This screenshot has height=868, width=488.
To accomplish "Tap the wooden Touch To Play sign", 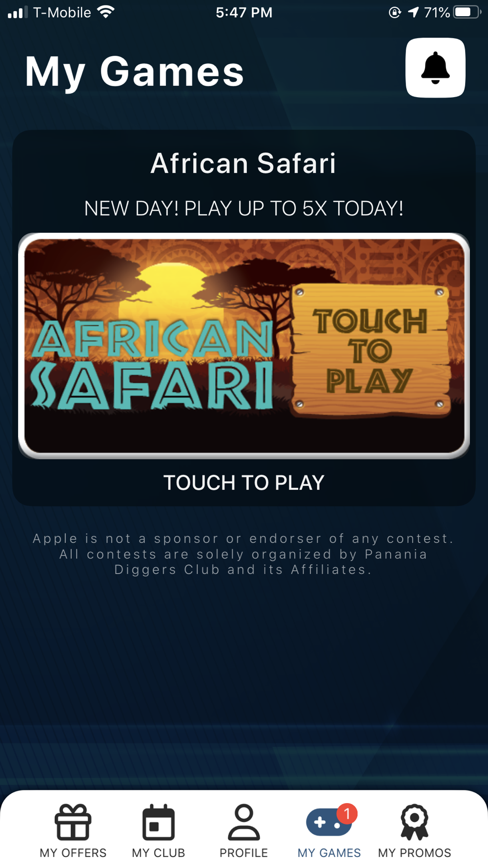I will click(371, 351).
